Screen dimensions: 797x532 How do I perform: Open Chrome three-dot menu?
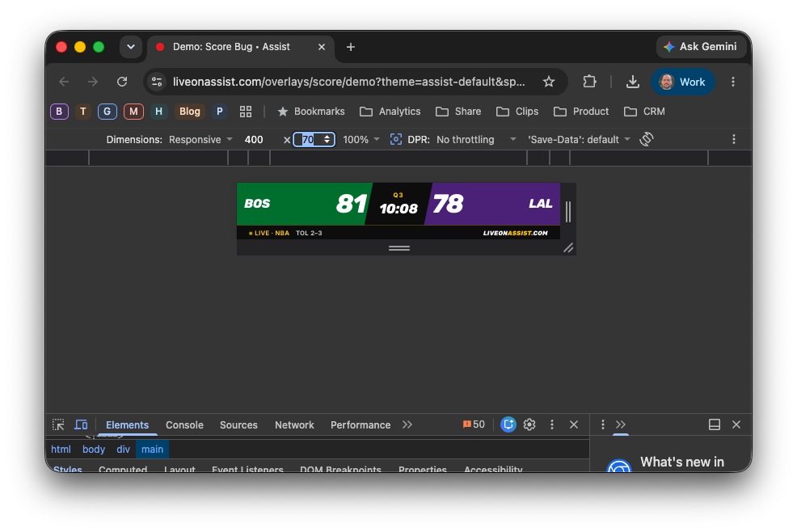733,82
